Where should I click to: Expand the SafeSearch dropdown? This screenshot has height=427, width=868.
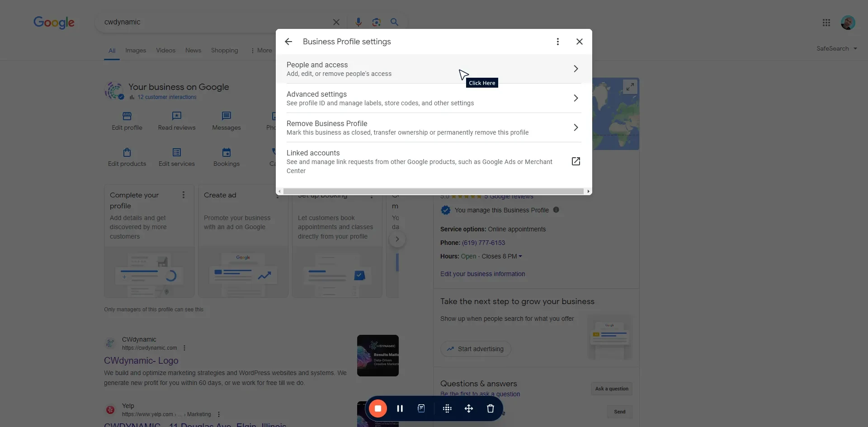pos(836,48)
